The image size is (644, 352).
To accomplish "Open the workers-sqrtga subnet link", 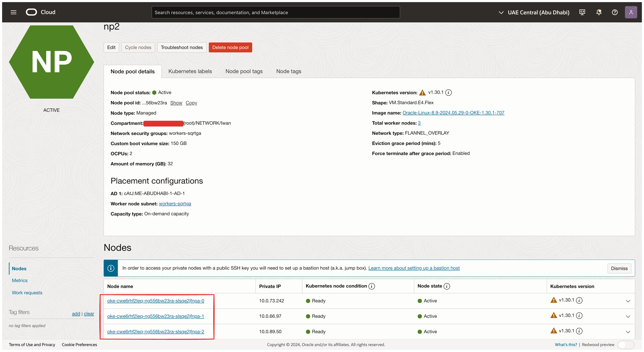I will pos(175,204).
